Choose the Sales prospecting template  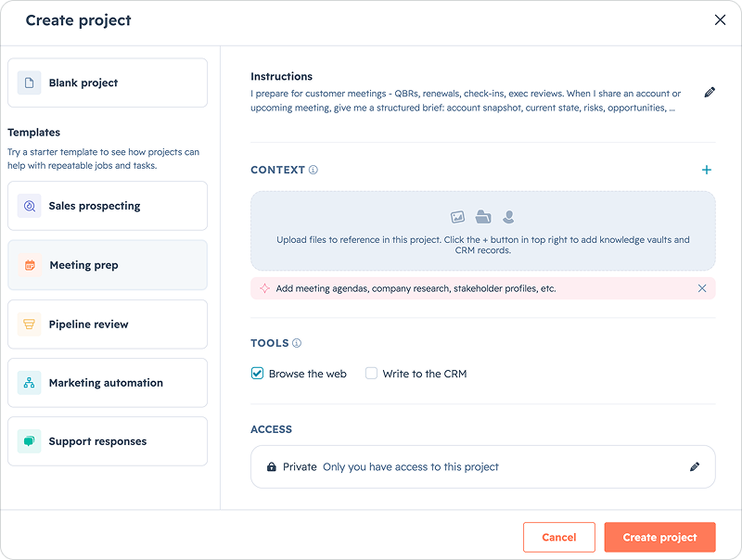point(108,206)
